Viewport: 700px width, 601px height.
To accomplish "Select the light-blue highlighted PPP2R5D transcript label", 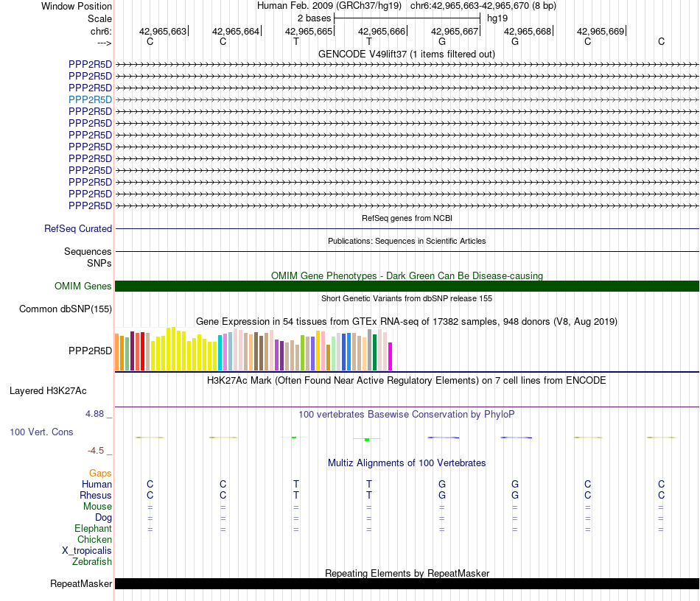I will click(x=90, y=99).
